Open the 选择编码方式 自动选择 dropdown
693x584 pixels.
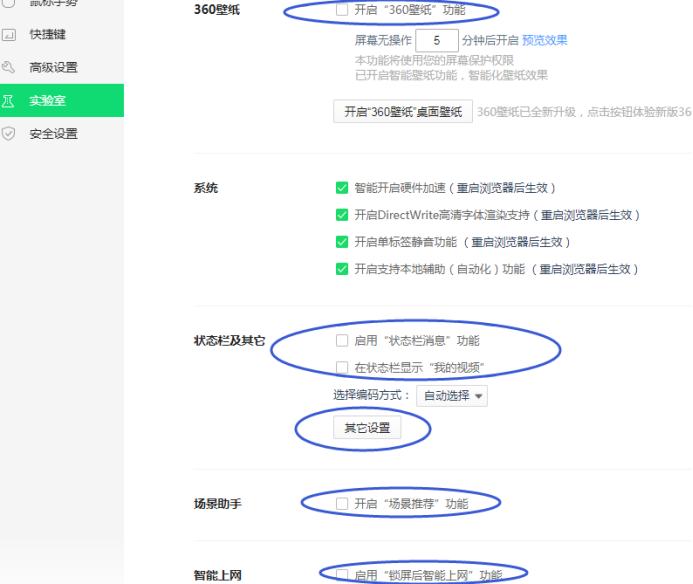point(453,396)
